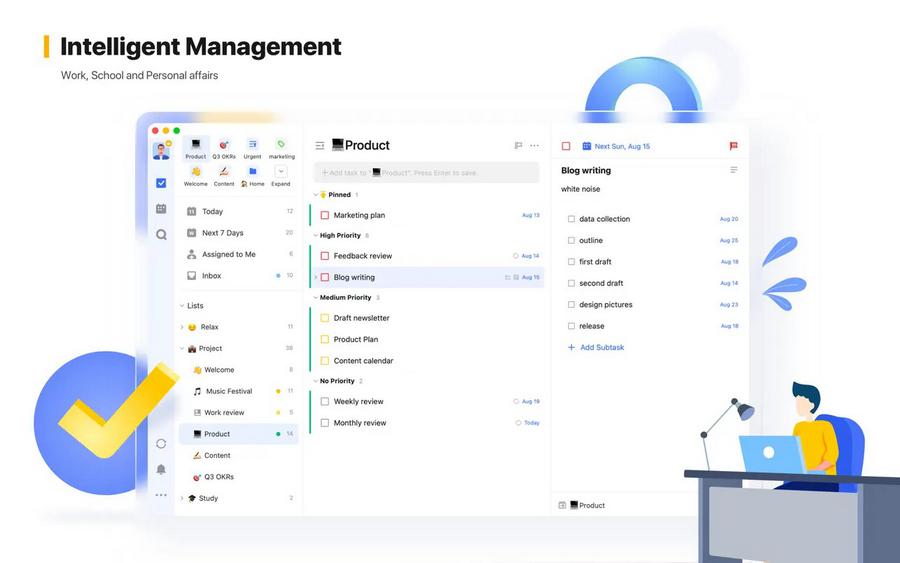The height and width of the screenshot is (563, 900).
Task: Check off the Draft newsletter task
Action: pos(325,318)
